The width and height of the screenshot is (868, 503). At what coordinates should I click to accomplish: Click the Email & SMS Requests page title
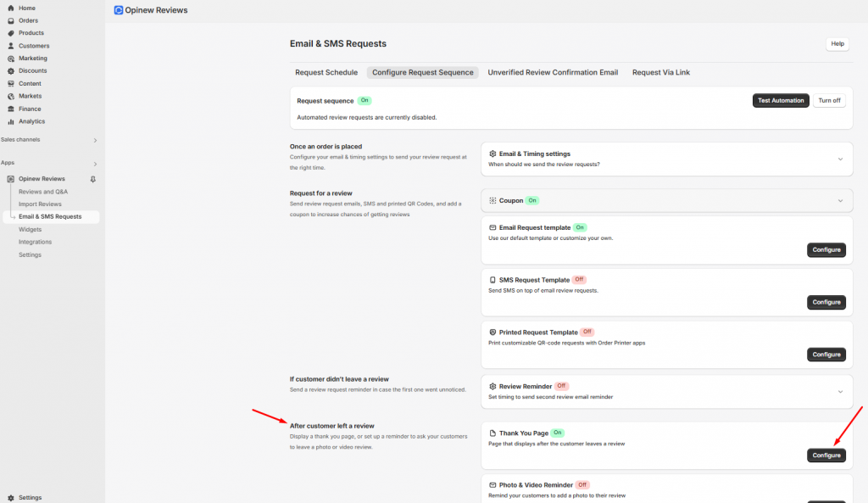pos(337,44)
